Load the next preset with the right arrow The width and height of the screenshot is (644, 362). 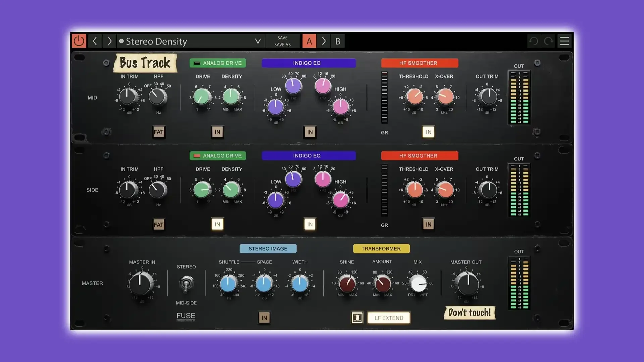tap(109, 41)
